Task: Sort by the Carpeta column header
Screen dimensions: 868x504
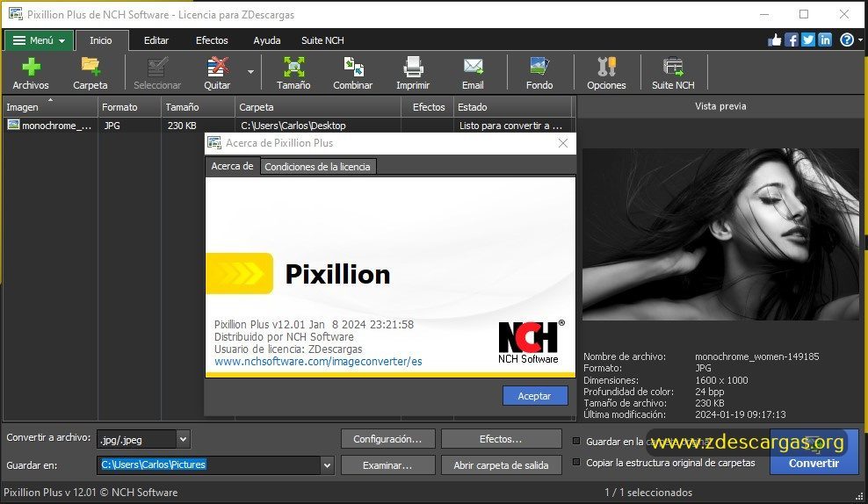Action: click(318, 107)
